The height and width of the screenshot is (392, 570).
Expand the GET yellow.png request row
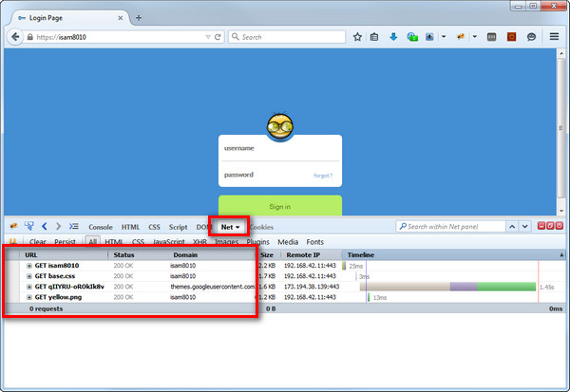tap(29, 297)
